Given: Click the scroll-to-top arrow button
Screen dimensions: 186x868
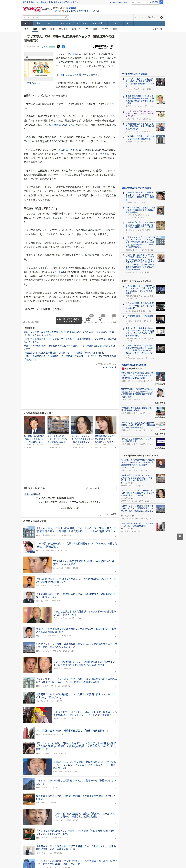Looking at the screenshot, I should click(180, 536).
